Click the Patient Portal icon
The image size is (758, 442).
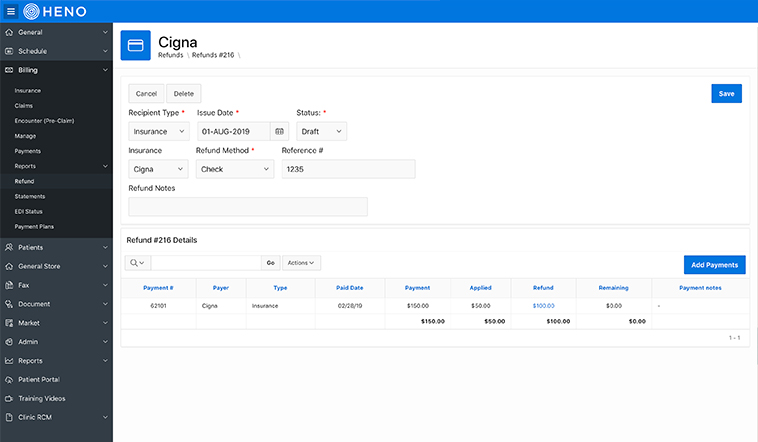click(9, 380)
